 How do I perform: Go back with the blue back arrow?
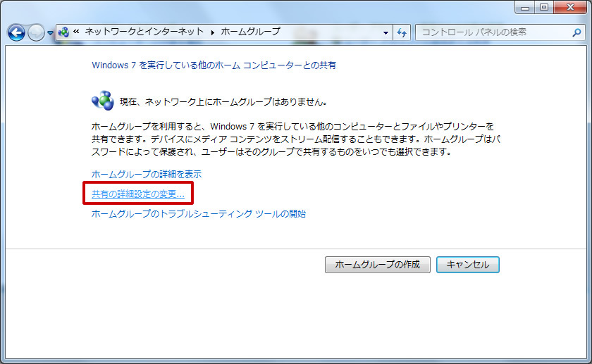coord(16,33)
